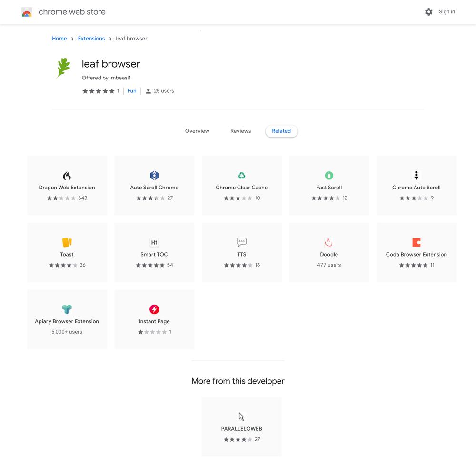Image resolution: width=476 pixels, height=476 pixels.
Task: Click the Doodle red smiley icon
Action: 329,242
